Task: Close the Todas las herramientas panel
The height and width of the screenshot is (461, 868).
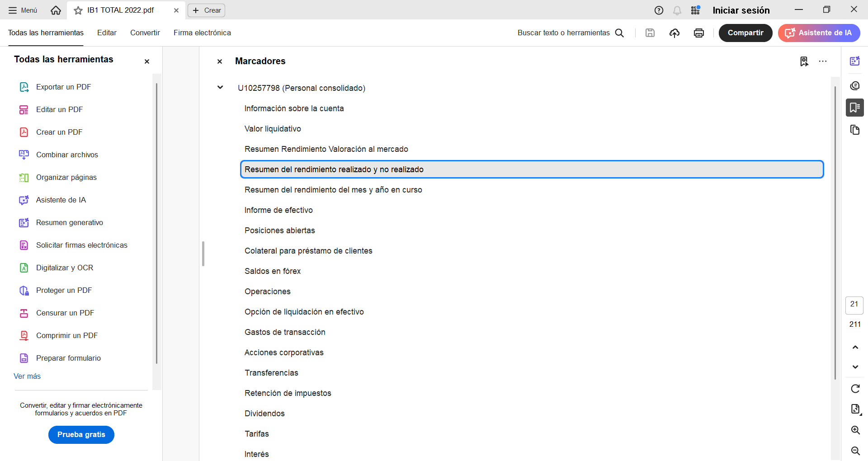Action: [x=147, y=61]
